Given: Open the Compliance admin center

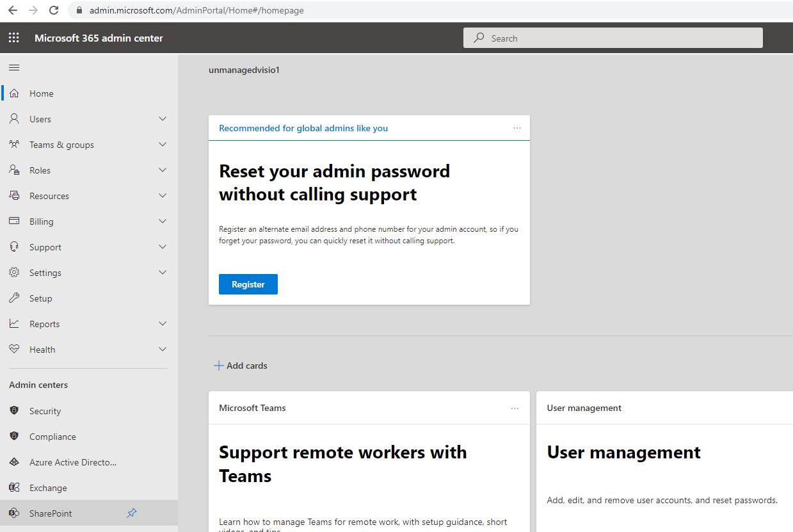Looking at the screenshot, I should (x=89, y=437).
